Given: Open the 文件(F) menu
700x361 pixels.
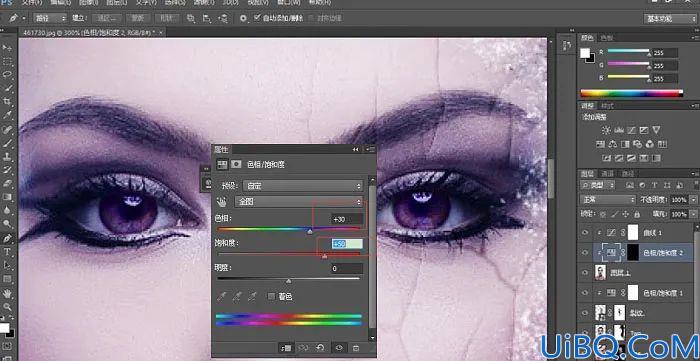Looking at the screenshot, I should [x=33, y=2].
